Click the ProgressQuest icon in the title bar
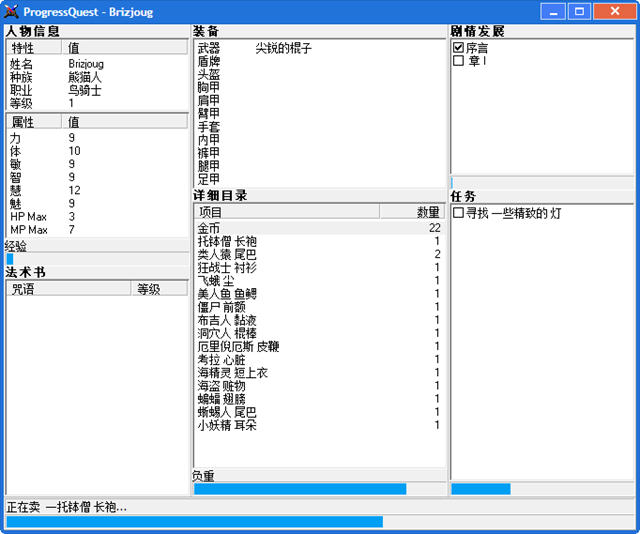 point(11,11)
